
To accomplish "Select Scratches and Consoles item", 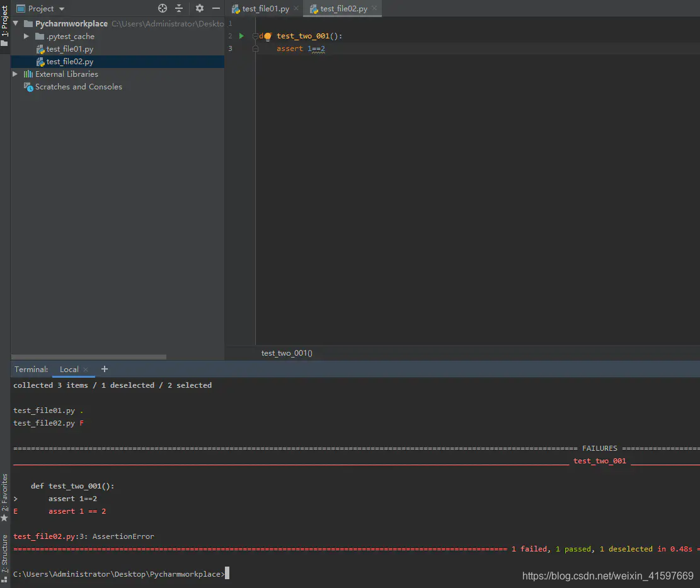I will (79, 86).
